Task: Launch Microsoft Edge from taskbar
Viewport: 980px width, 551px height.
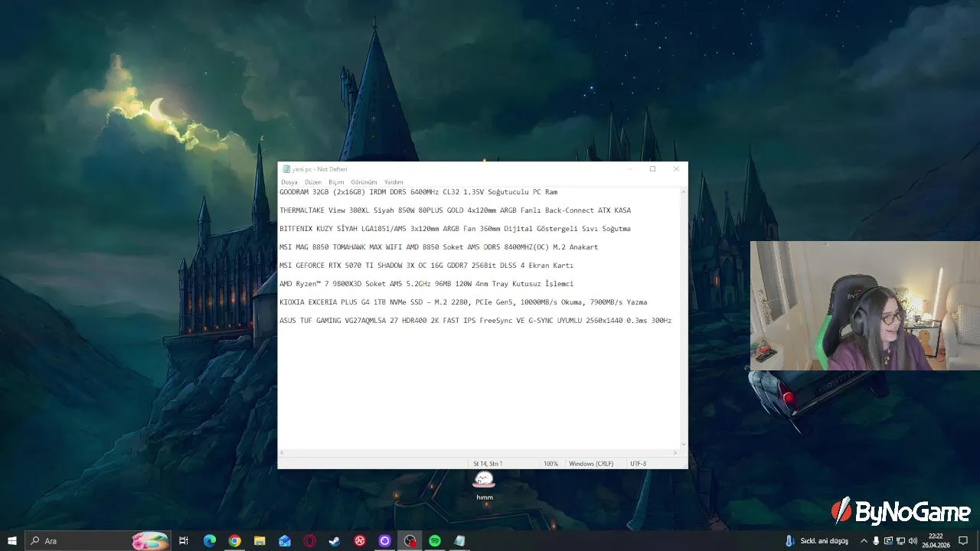Action: [x=209, y=541]
